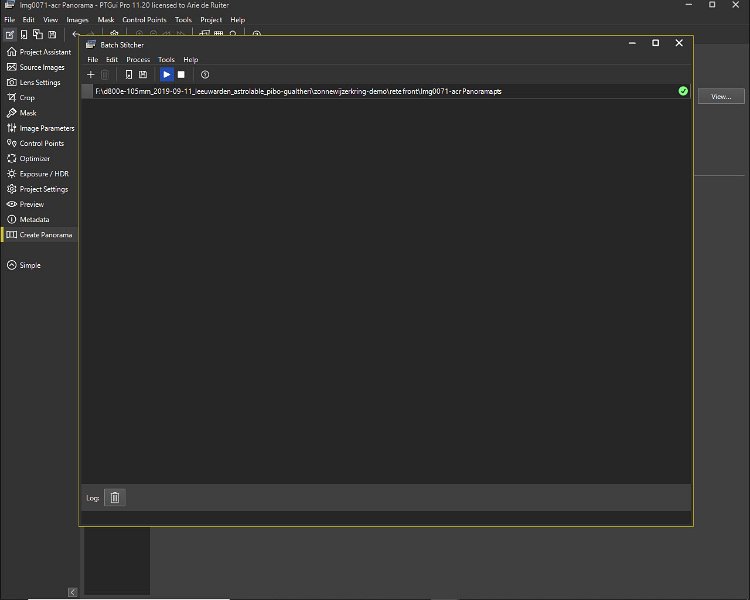Select the Optimizer sidebar item
Image resolution: width=750 pixels, height=600 pixels.
click(x=34, y=158)
